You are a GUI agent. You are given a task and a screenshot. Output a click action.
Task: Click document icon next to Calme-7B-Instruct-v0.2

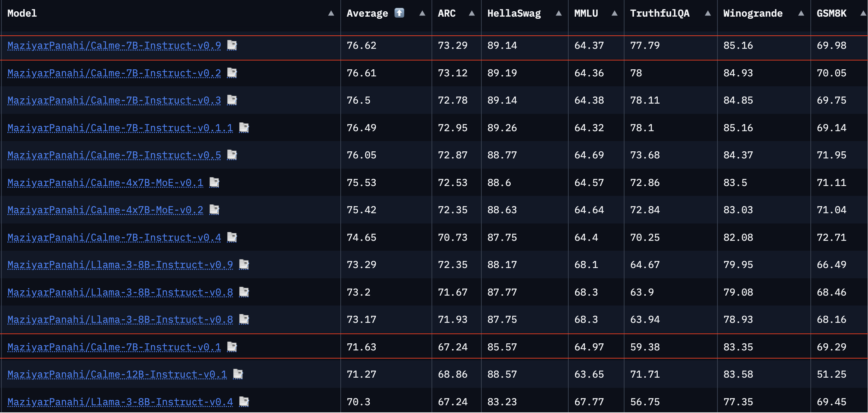(232, 73)
